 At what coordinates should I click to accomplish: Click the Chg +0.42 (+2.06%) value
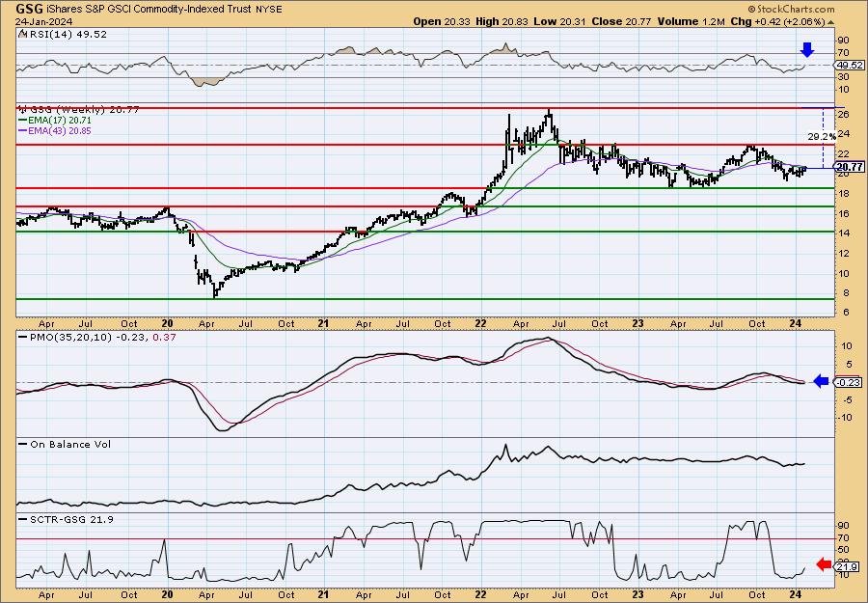coord(781,21)
